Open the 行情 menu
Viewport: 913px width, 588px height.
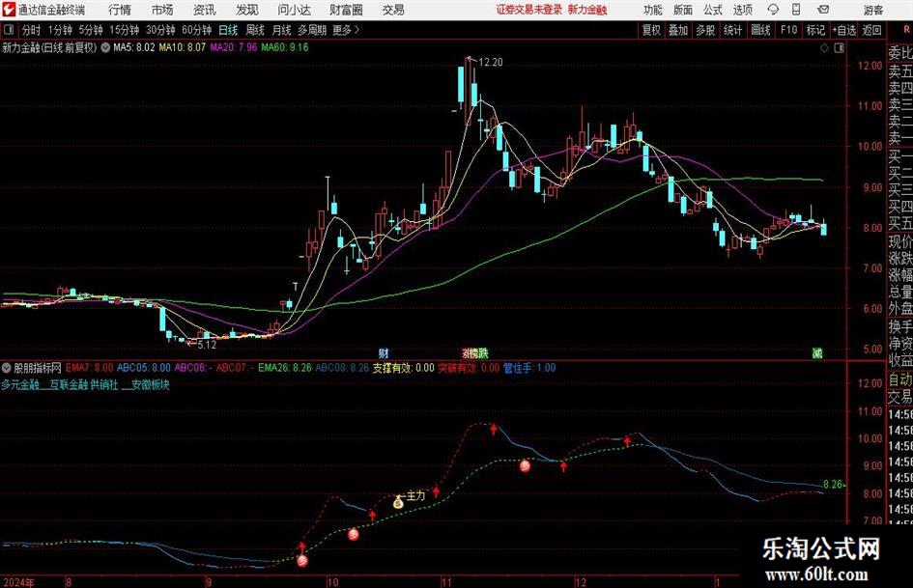120,10
